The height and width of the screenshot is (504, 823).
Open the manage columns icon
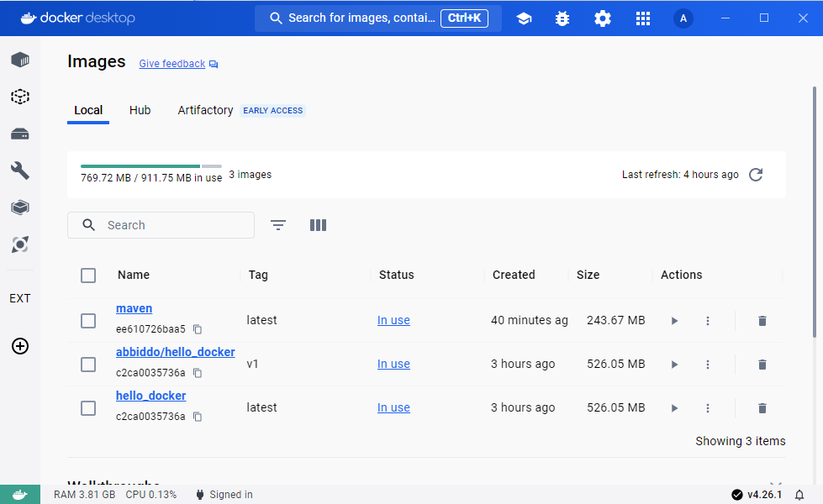(x=318, y=225)
